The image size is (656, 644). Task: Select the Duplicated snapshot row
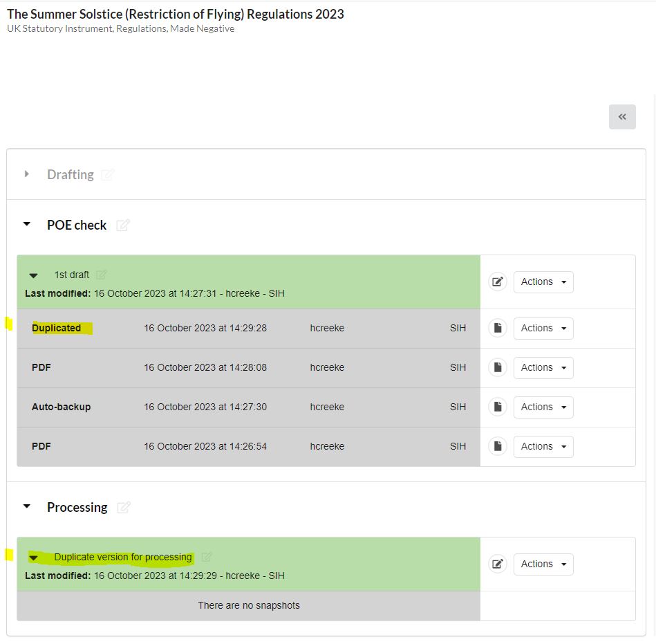[248, 329]
